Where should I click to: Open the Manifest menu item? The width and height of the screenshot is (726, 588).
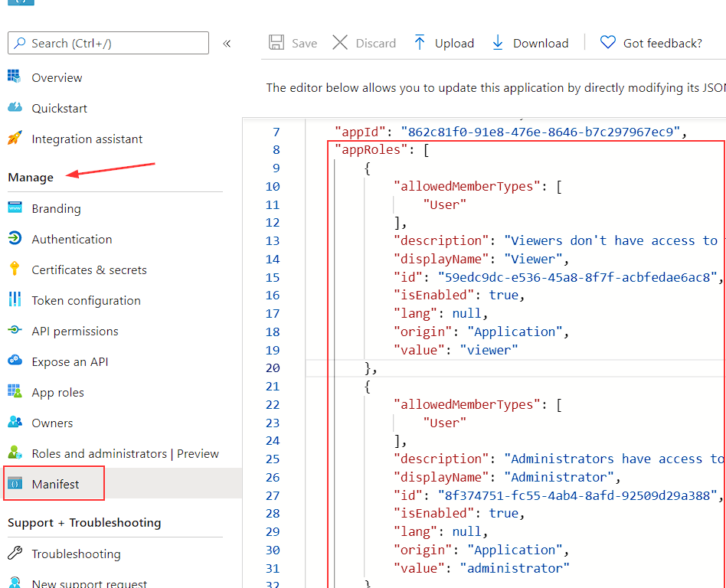point(55,484)
